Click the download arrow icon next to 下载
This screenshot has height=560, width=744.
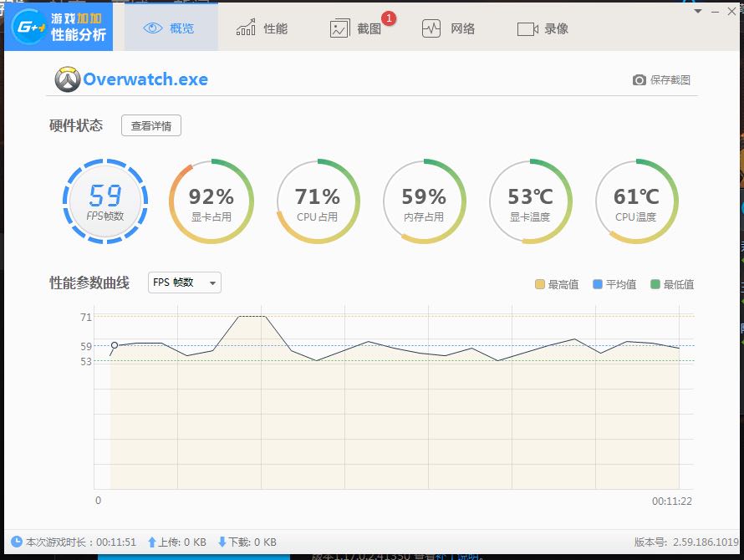click(x=222, y=542)
